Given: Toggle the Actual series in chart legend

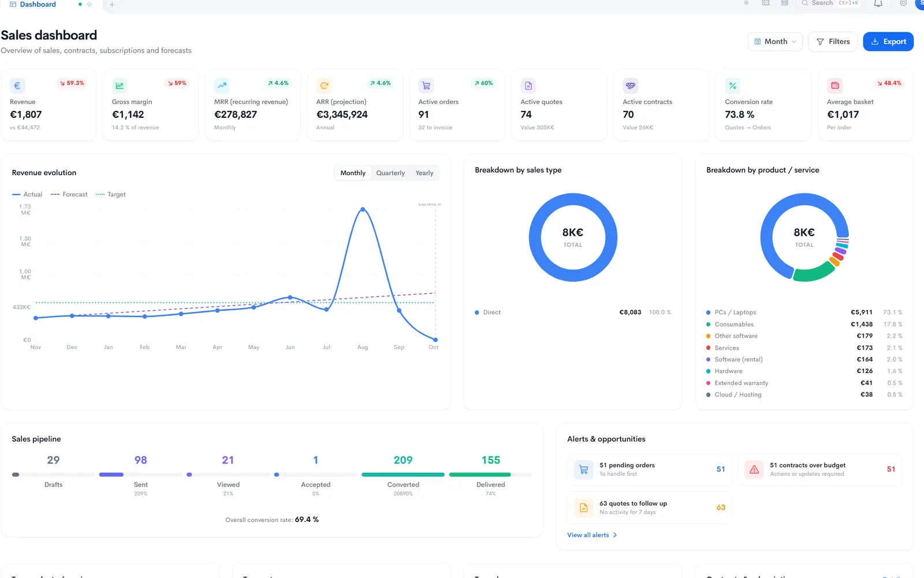Looking at the screenshot, I should point(27,195).
